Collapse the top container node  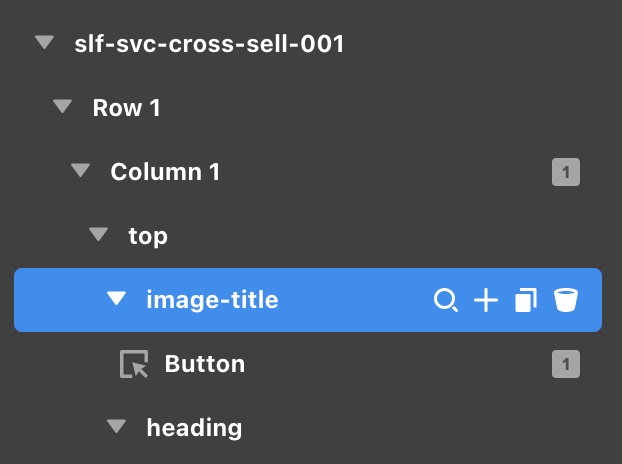point(98,235)
